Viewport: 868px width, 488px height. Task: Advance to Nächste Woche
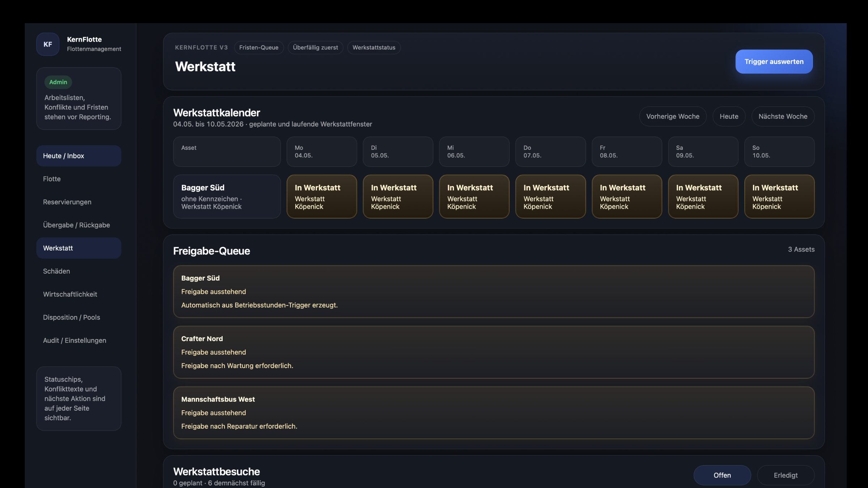tap(783, 116)
